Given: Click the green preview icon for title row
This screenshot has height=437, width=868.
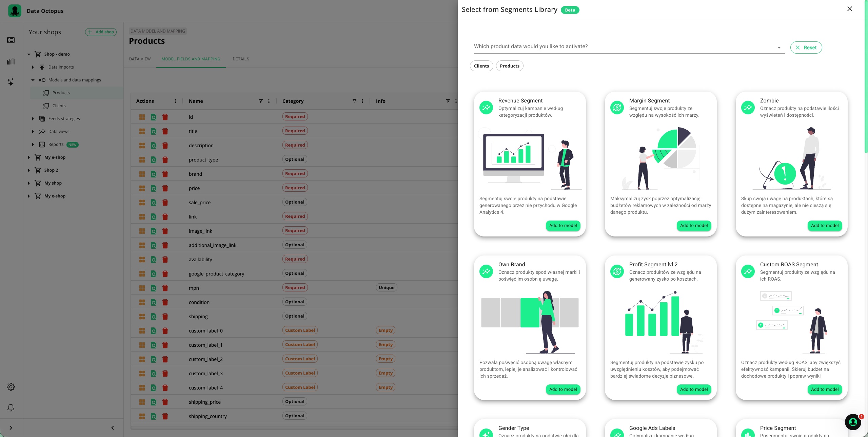Looking at the screenshot, I should point(154,131).
